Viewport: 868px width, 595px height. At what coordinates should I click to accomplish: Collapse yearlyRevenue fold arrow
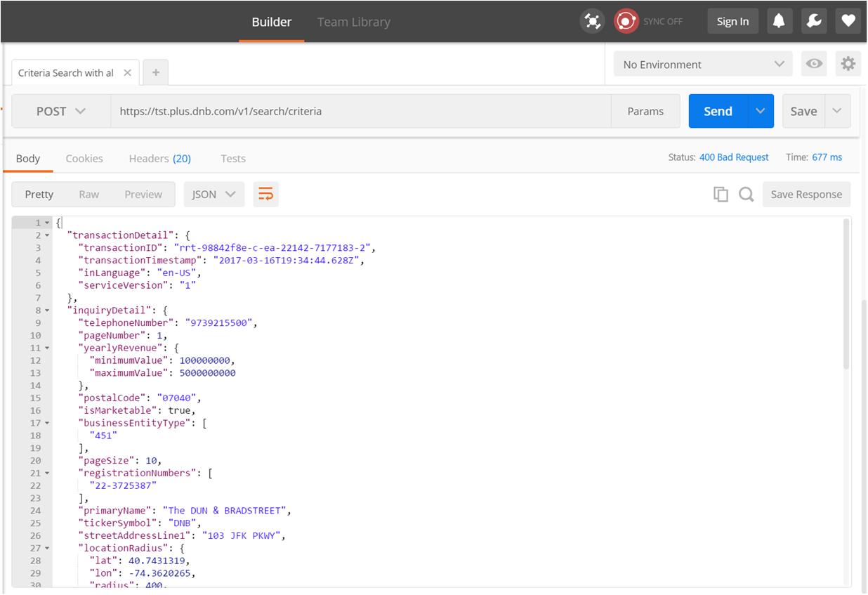click(x=47, y=348)
